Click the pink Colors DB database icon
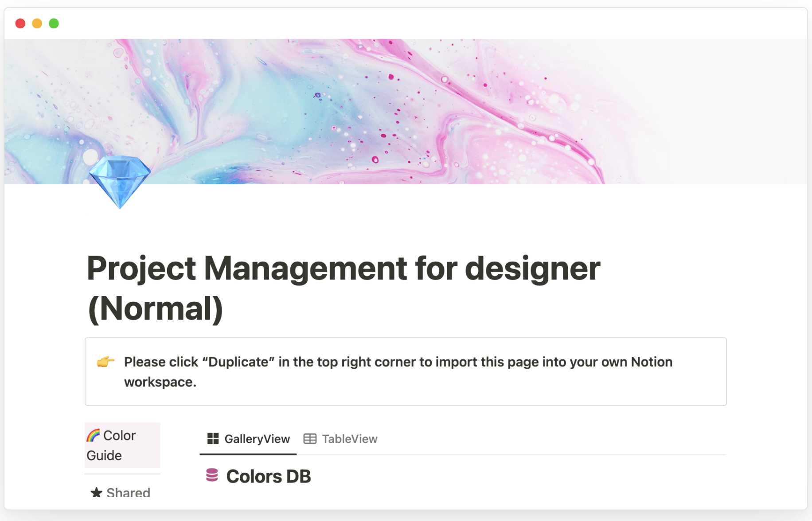 pos(212,475)
